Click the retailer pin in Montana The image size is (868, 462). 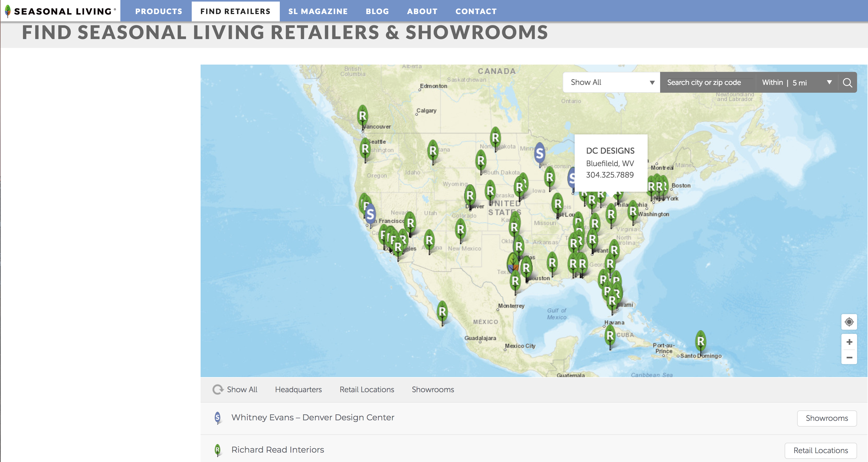click(x=433, y=151)
